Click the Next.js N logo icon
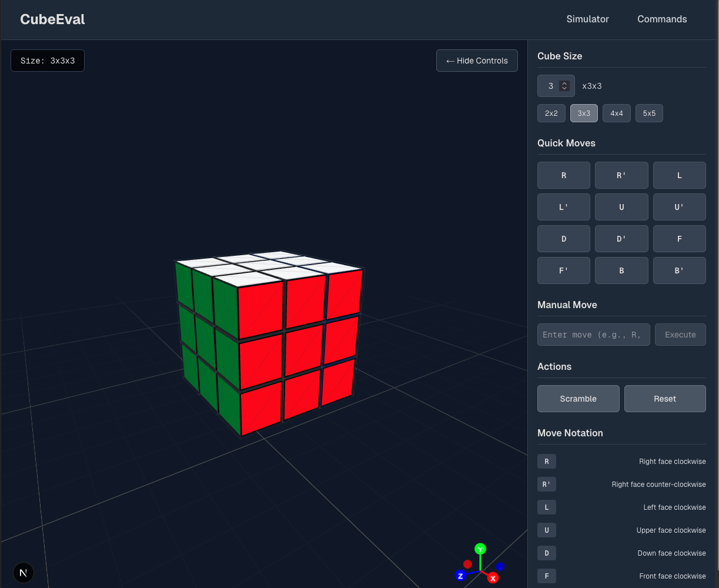Screen dimensions: 719x588 (24, 572)
